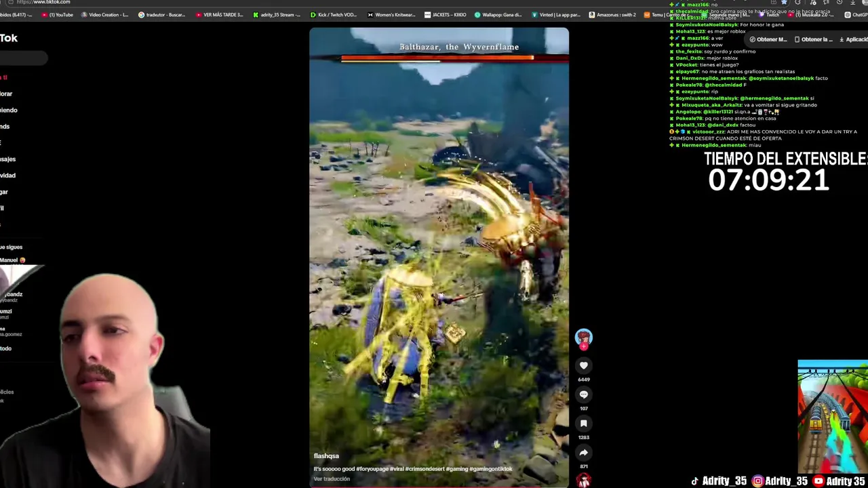The height and width of the screenshot is (488, 868).
Task: Open Vinted bookmark
Action: [556, 14]
